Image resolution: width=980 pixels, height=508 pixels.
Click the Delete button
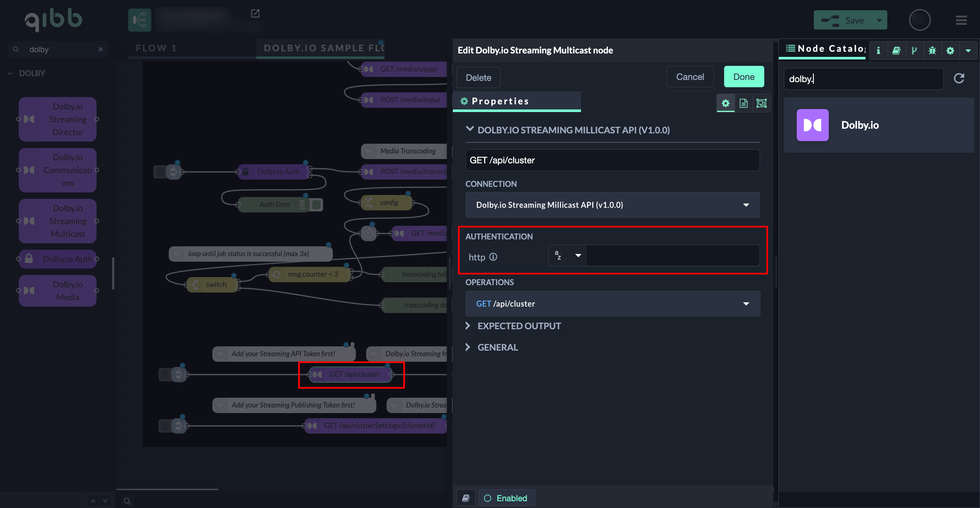coord(478,77)
